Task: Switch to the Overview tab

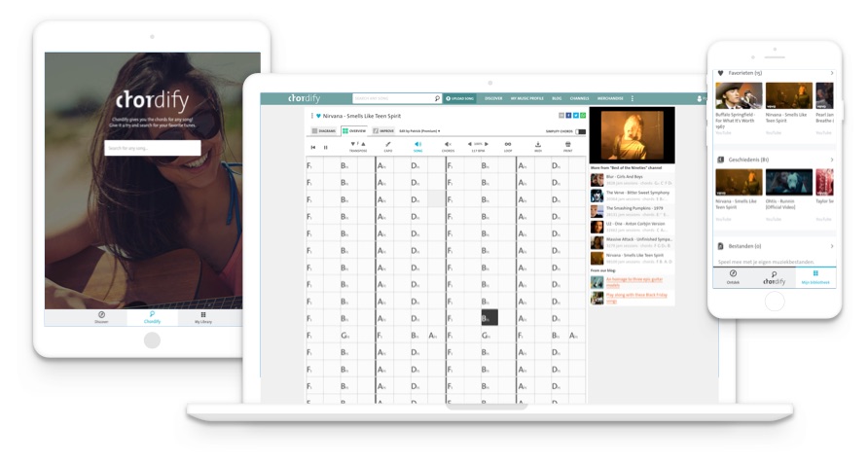Action: 354,131
